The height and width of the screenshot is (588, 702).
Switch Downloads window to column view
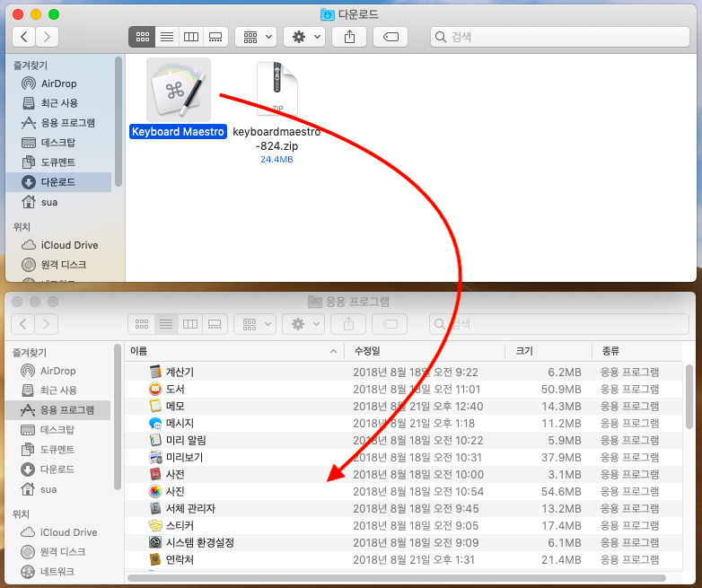[x=191, y=37]
